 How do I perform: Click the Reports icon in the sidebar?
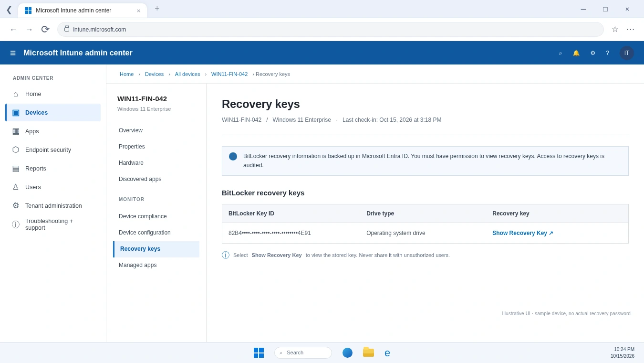tap(16, 169)
